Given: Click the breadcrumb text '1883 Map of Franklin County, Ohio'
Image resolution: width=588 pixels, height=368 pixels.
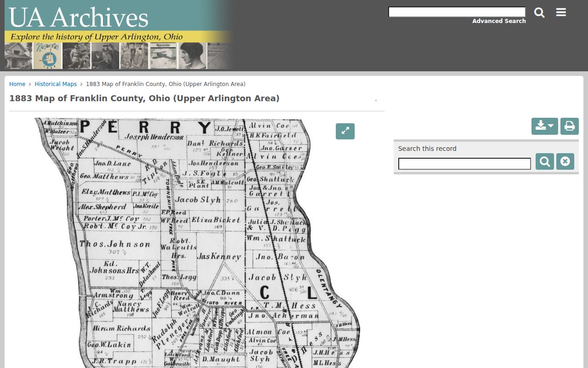Looking at the screenshot, I should coord(166,84).
